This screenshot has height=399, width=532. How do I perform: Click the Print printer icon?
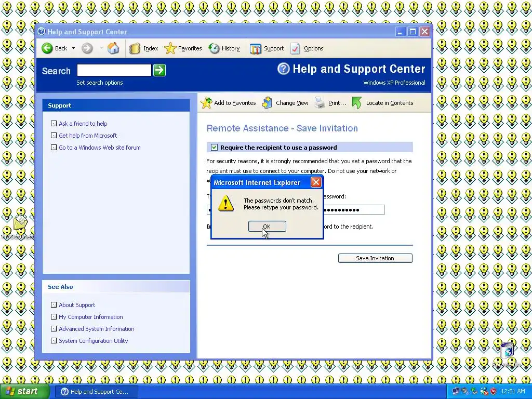[320, 103]
